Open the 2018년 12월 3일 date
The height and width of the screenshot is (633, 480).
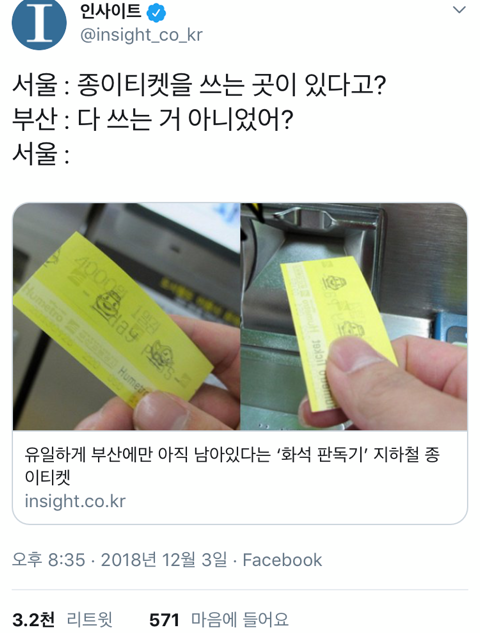pyautogui.click(x=164, y=560)
